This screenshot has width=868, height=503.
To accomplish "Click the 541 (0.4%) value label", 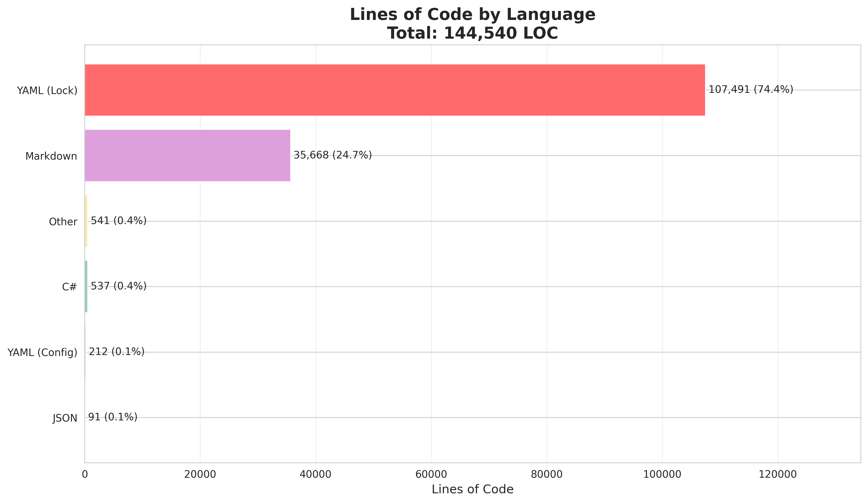I will click(x=118, y=221).
